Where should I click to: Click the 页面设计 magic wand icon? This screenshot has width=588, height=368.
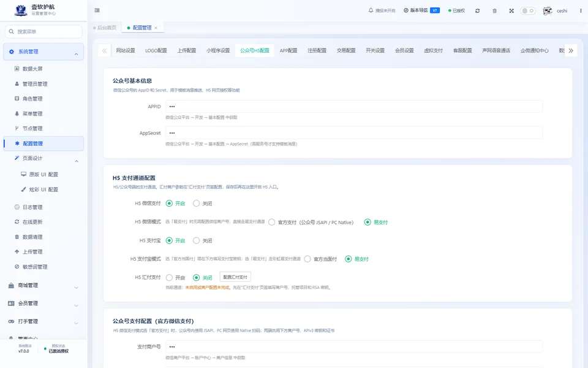pos(17,158)
